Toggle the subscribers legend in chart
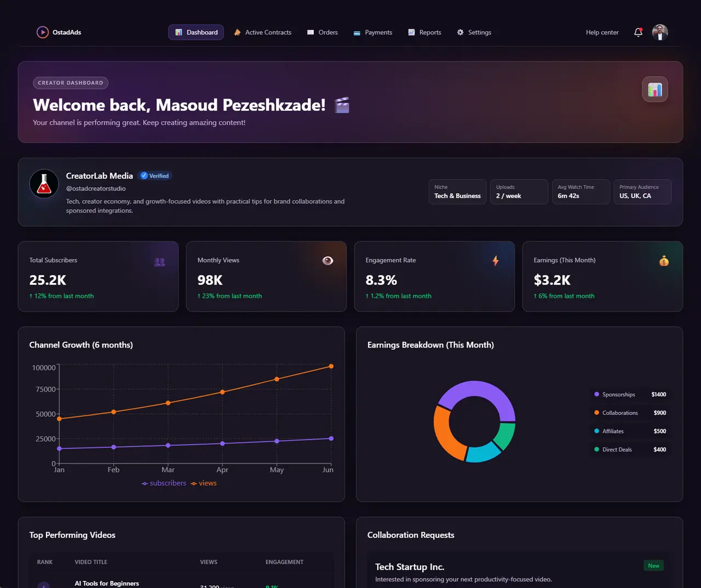The width and height of the screenshot is (701, 588). 164,483
